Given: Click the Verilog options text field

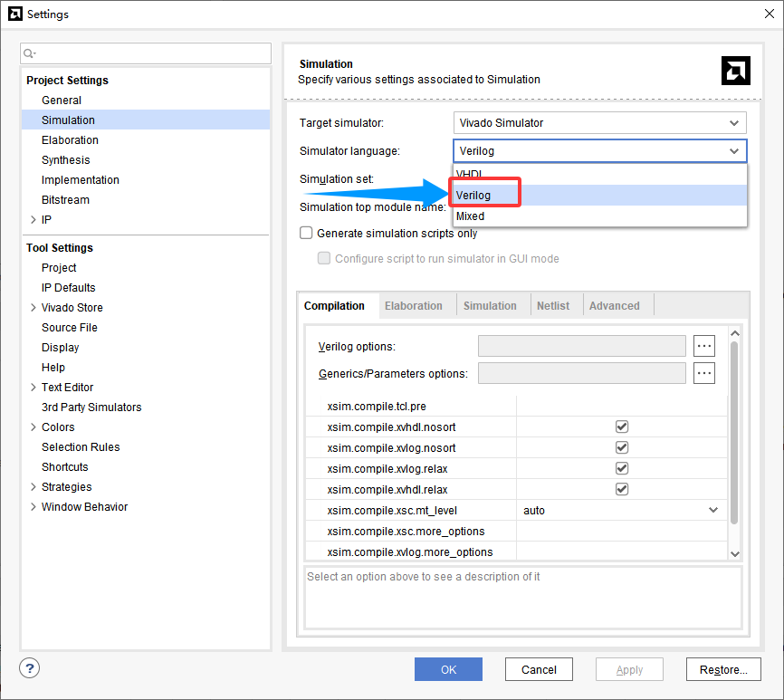Looking at the screenshot, I should [x=581, y=346].
